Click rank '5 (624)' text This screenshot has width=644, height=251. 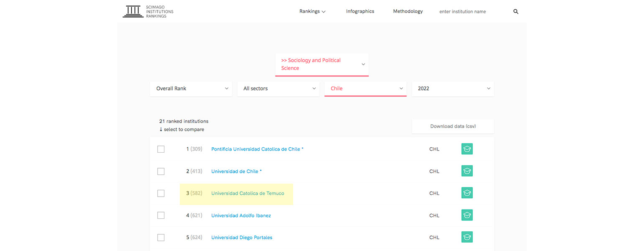pos(194,238)
